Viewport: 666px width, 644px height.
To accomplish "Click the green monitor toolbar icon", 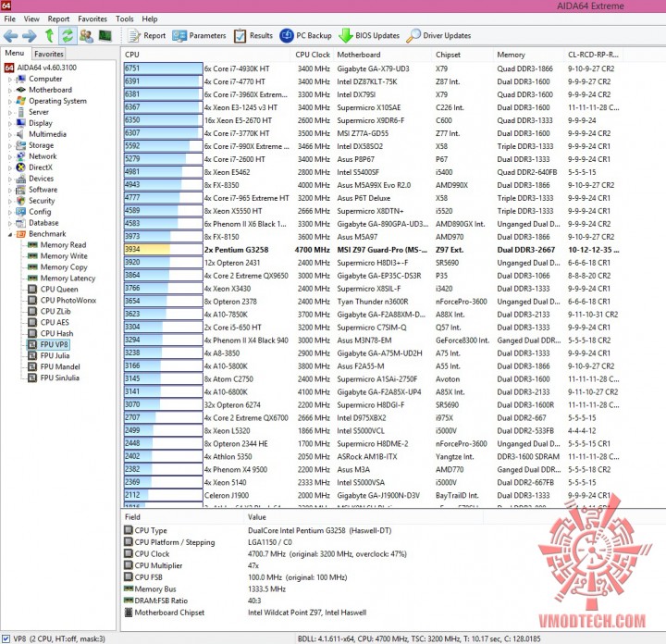I will (105, 36).
